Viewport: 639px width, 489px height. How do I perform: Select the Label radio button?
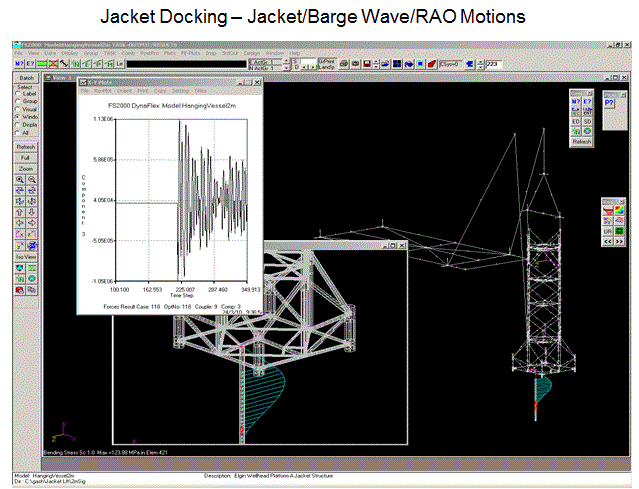tap(16, 95)
